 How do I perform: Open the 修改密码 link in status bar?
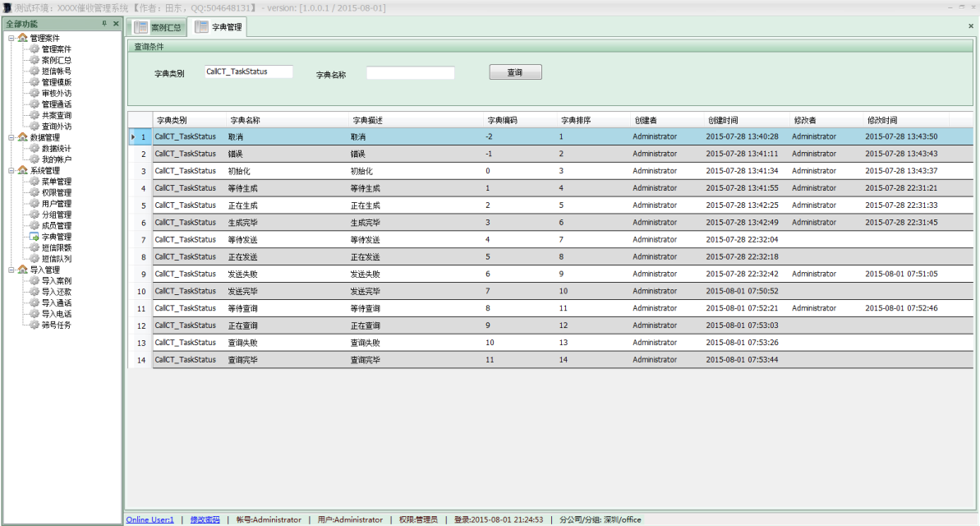(205, 519)
